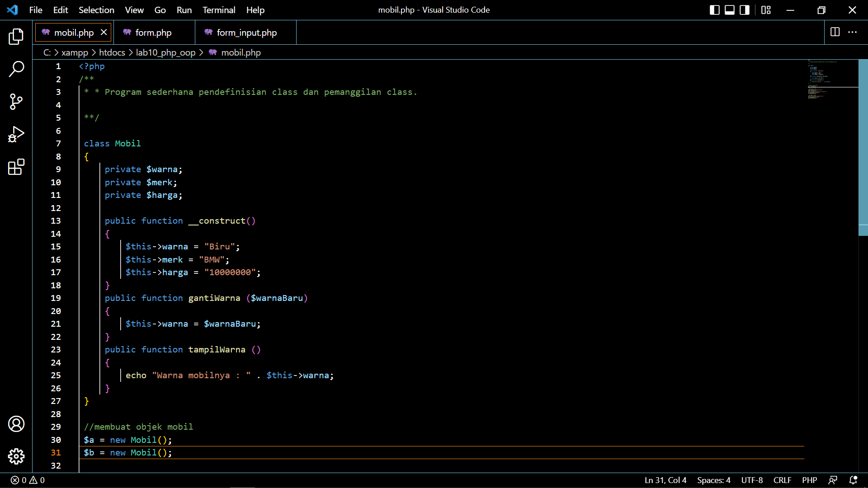The width and height of the screenshot is (868, 488).
Task: Open Source Control view
Action: coord(16,102)
